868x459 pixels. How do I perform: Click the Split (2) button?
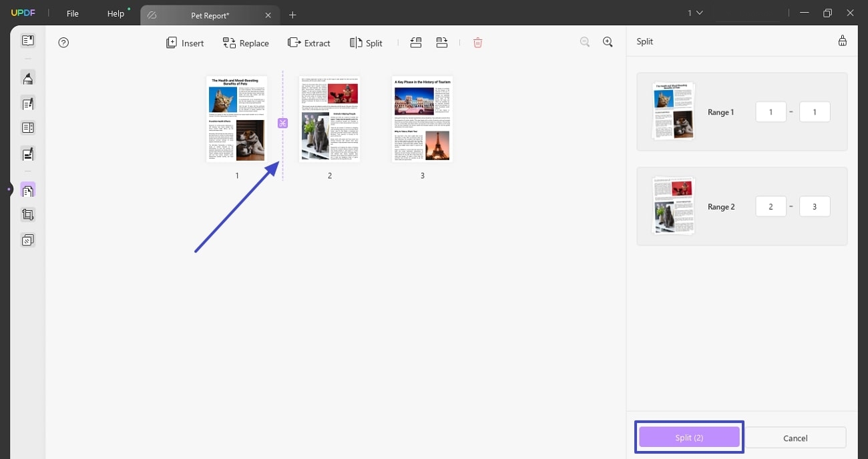tap(689, 438)
